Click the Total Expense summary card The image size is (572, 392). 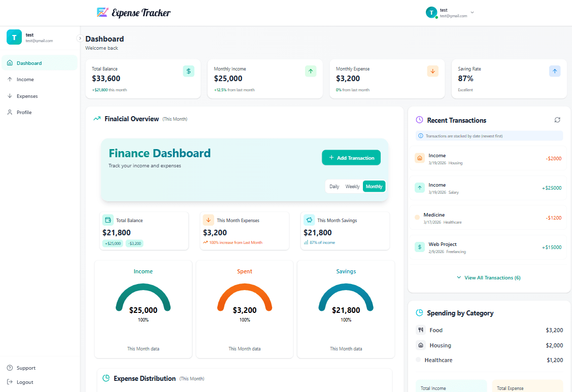tap(527, 386)
